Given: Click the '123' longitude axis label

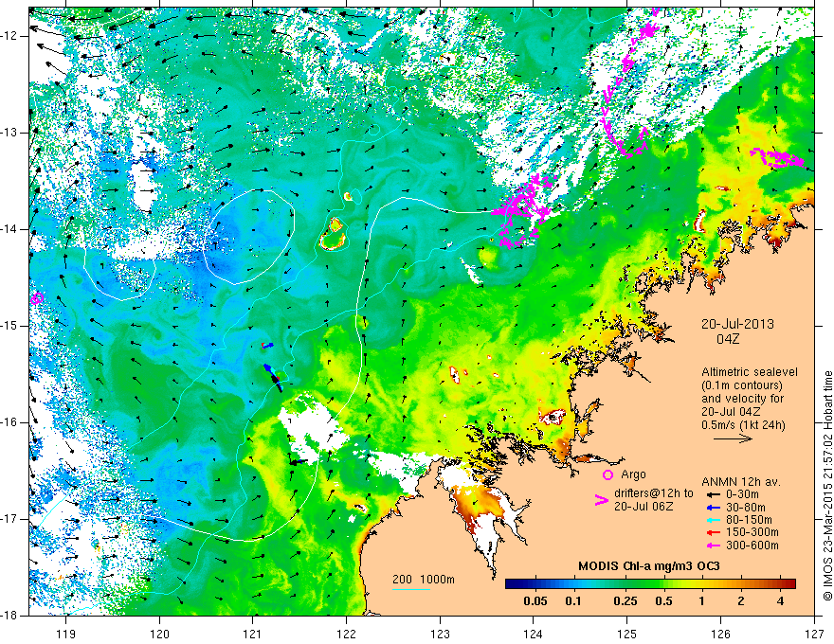Looking at the screenshot, I should pyautogui.click(x=440, y=634).
